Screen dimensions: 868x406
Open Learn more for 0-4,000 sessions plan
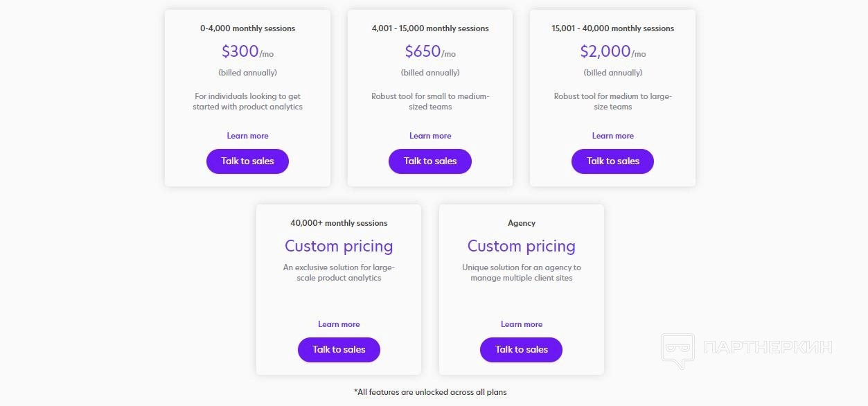(x=247, y=136)
